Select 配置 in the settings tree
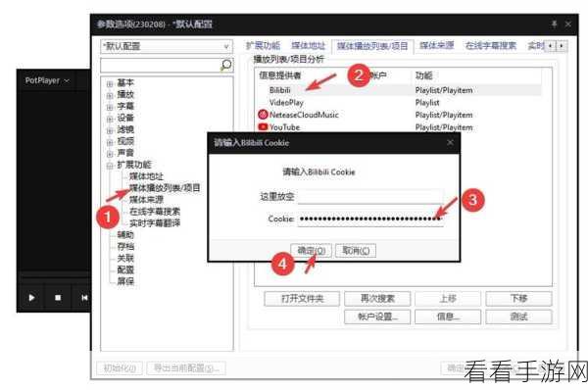 (125, 269)
